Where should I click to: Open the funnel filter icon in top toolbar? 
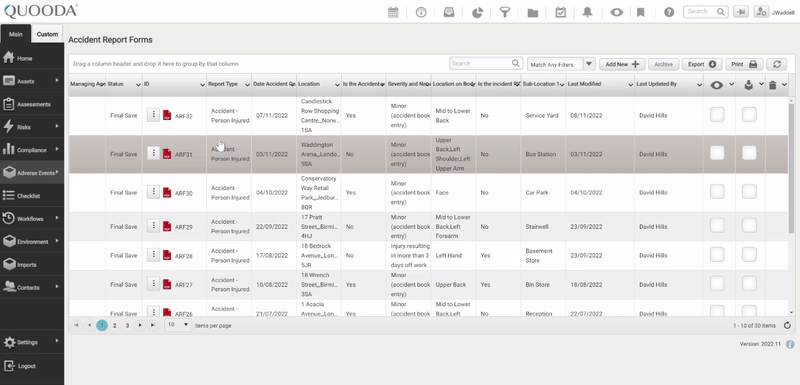[505, 12]
